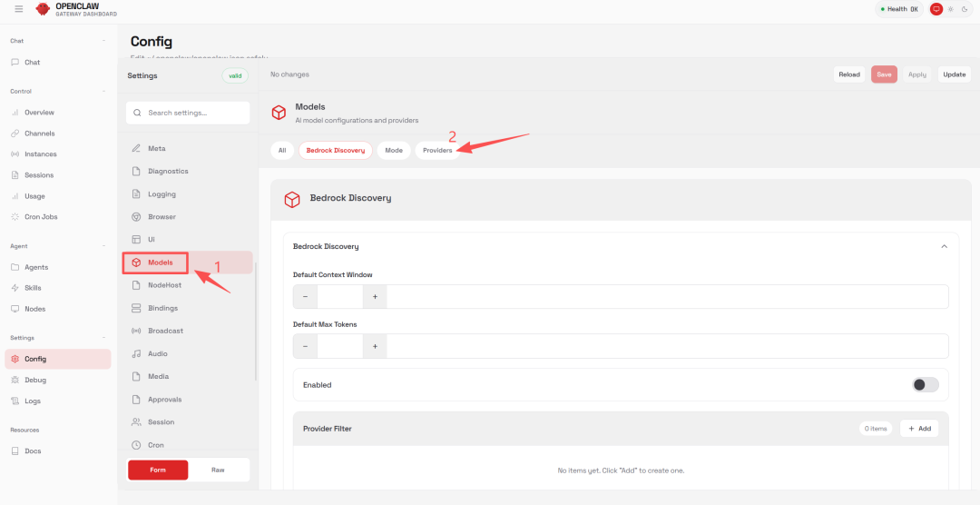Click the Health OK status pill
The width and height of the screenshot is (980, 505).
pos(898,9)
